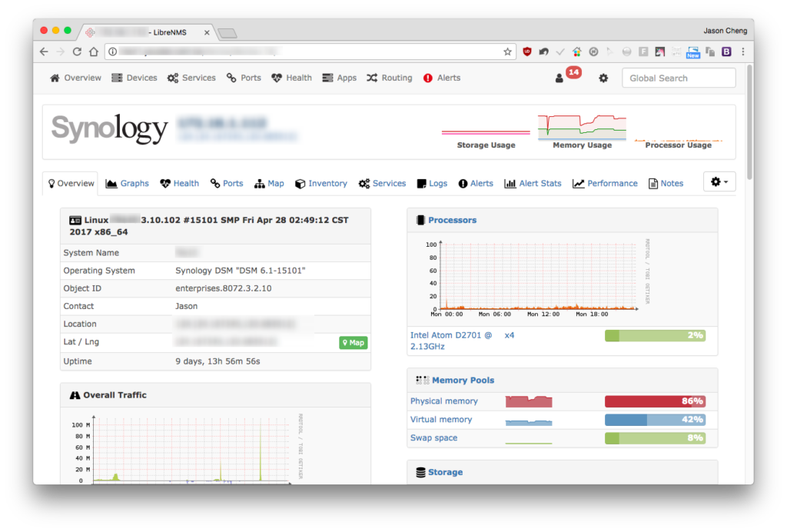This screenshot has width=787, height=532.
Task: Open the Overview menu in the navbar
Action: pyautogui.click(x=76, y=78)
